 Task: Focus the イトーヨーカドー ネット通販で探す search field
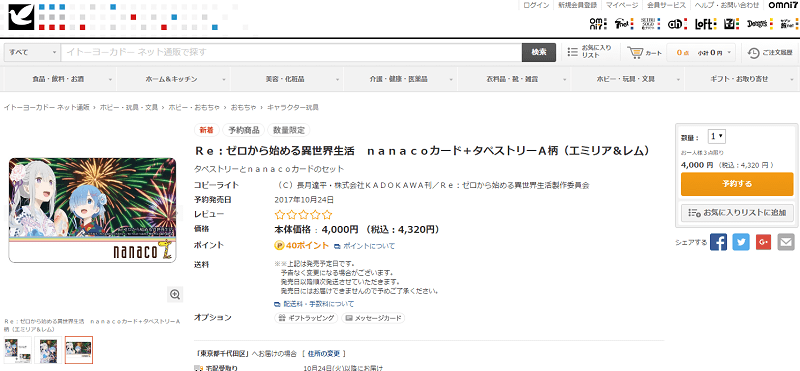291,52
